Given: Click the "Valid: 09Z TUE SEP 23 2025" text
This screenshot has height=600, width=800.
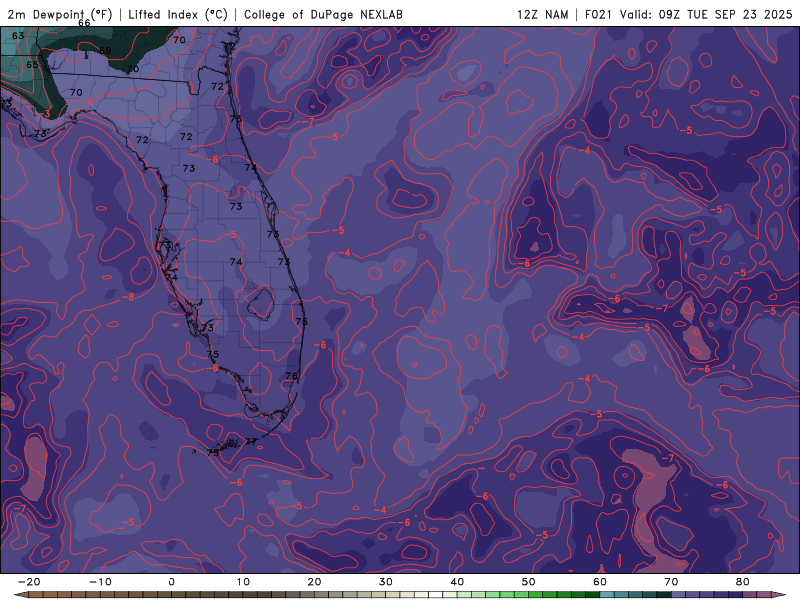Looking at the screenshot, I should point(706,14).
